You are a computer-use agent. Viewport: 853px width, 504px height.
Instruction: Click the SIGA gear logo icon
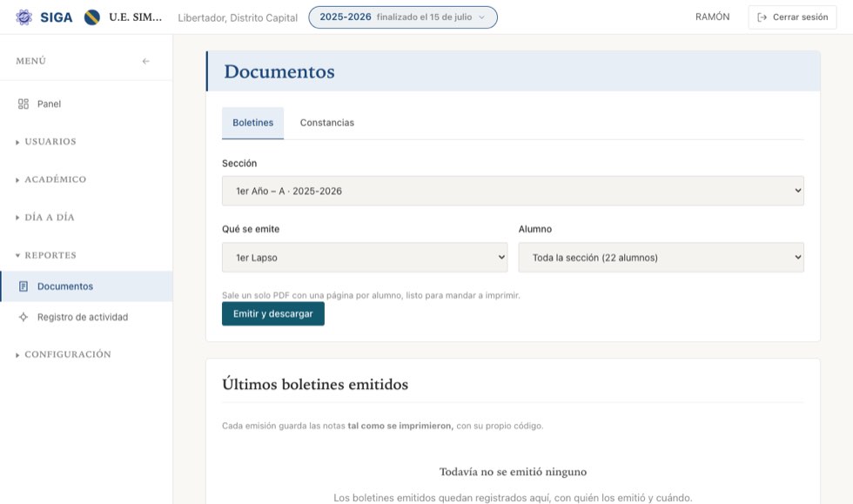(x=24, y=17)
